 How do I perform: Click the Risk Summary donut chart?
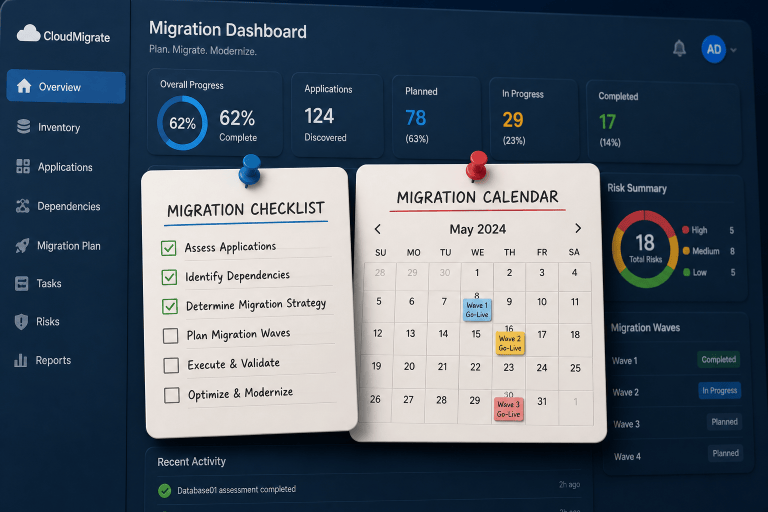tap(646, 249)
